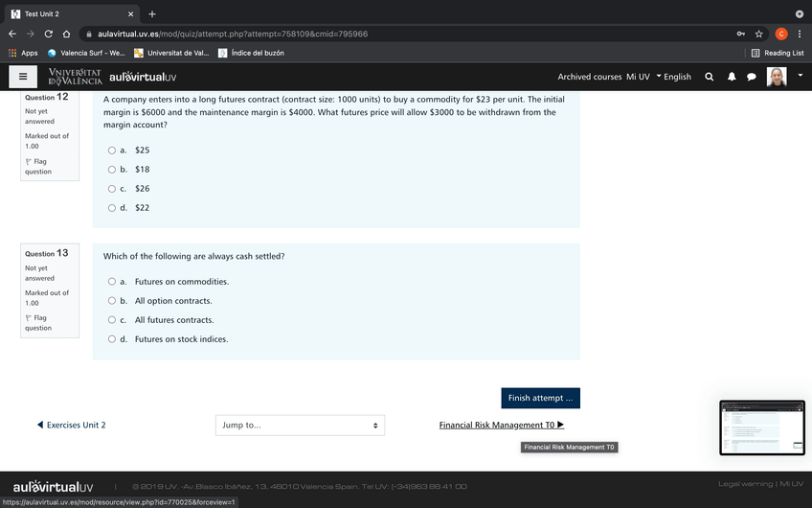Screen dimensions: 812x508
Task: Open Índice del buzón bookmark
Action: coord(252,53)
